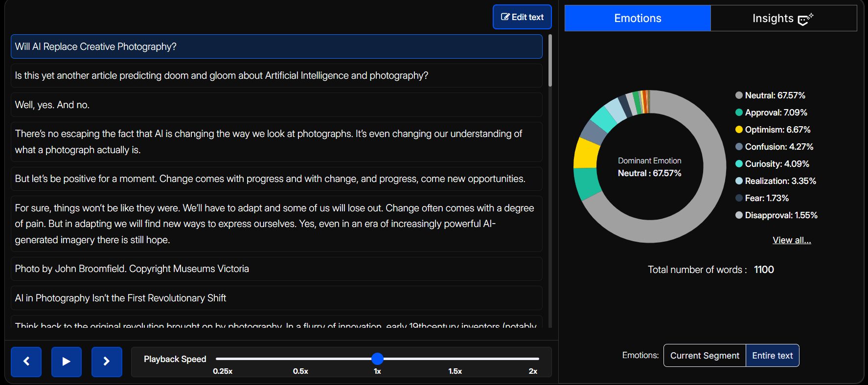Click the Optimism yellow legend dot
Image resolution: width=868 pixels, height=385 pixels.
[x=739, y=130]
